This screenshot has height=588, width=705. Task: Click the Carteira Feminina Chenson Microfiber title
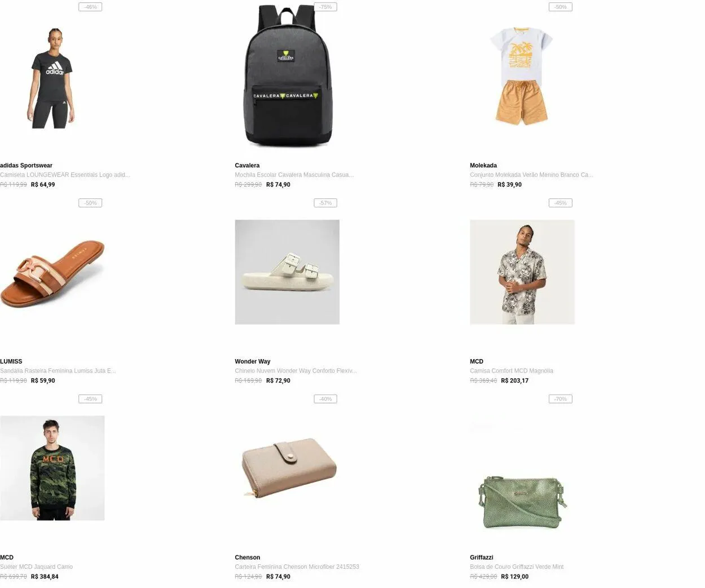click(x=297, y=567)
